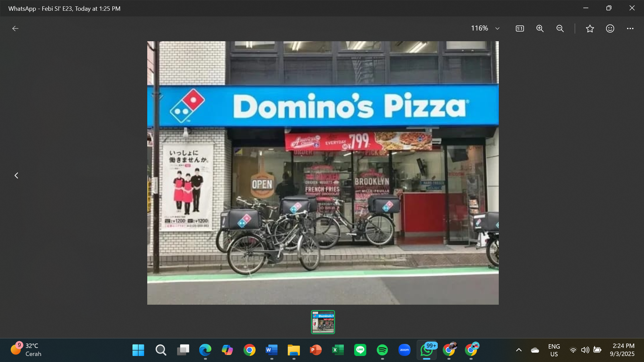
Task: Go to the previous image
Action: pos(16,175)
